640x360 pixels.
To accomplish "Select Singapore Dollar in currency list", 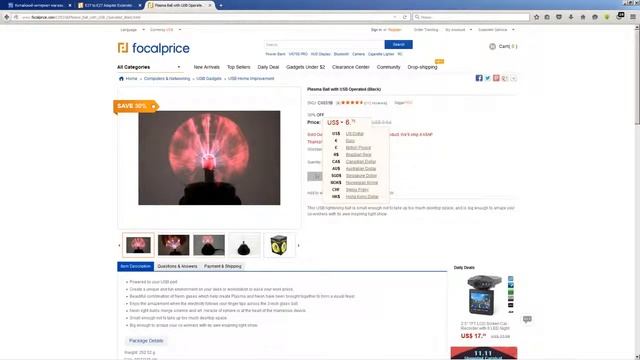I will [x=361, y=176].
